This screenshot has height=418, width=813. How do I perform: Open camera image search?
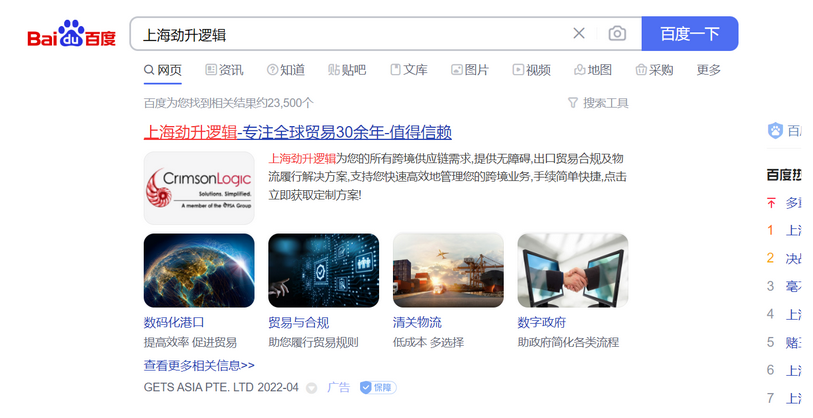617,34
